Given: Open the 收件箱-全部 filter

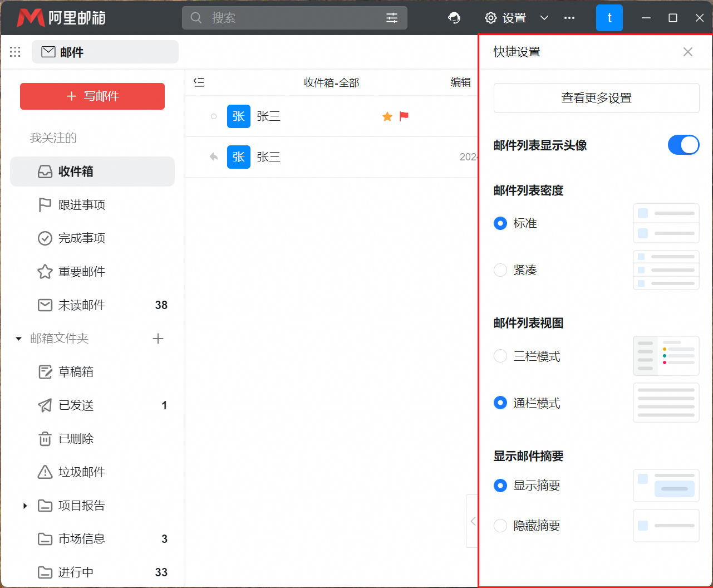Looking at the screenshot, I should 332,82.
